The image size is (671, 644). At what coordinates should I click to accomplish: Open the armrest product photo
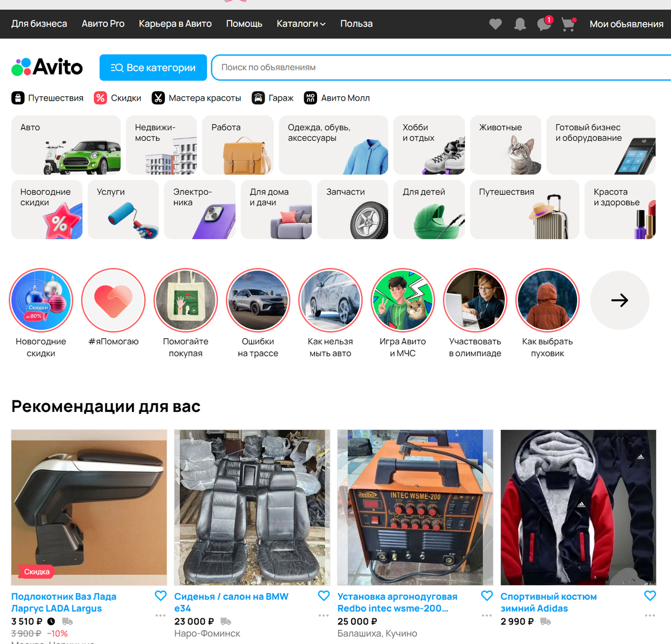pos(89,508)
